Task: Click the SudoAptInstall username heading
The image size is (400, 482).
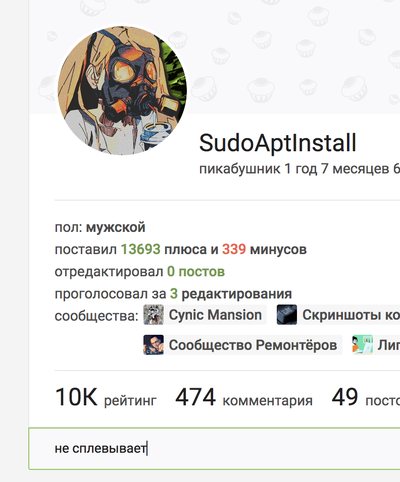Action: click(278, 143)
